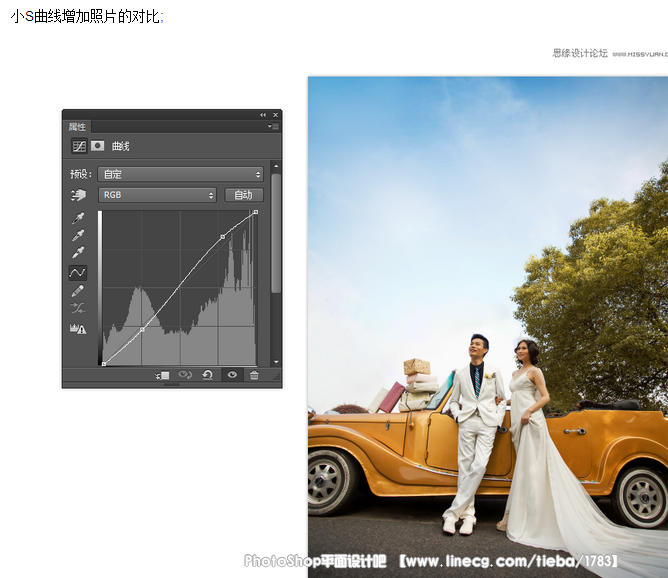Image resolution: width=668 pixels, height=578 pixels.
Task: Reset curves to adjustment defaults
Action: (207, 375)
